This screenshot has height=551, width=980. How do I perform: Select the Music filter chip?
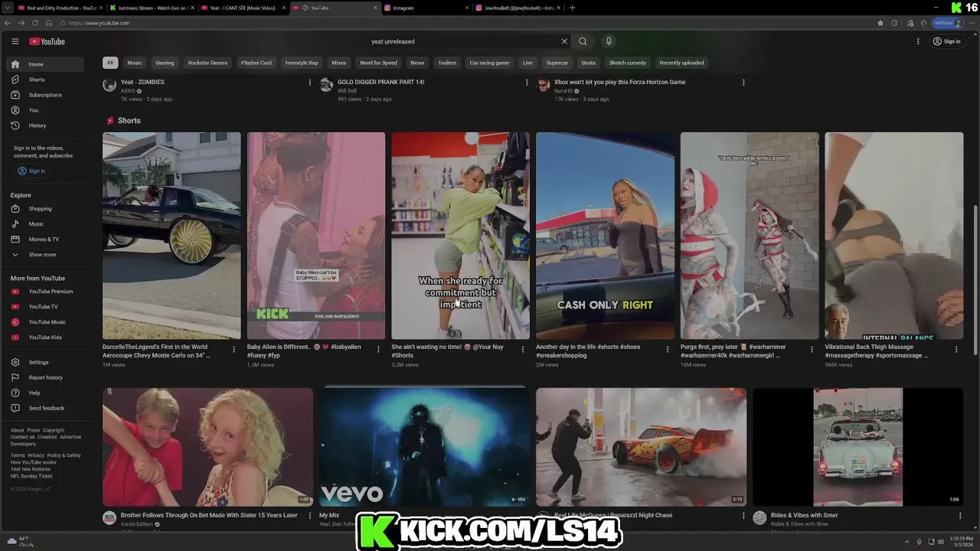pyautogui.click(x=135, y=63)
